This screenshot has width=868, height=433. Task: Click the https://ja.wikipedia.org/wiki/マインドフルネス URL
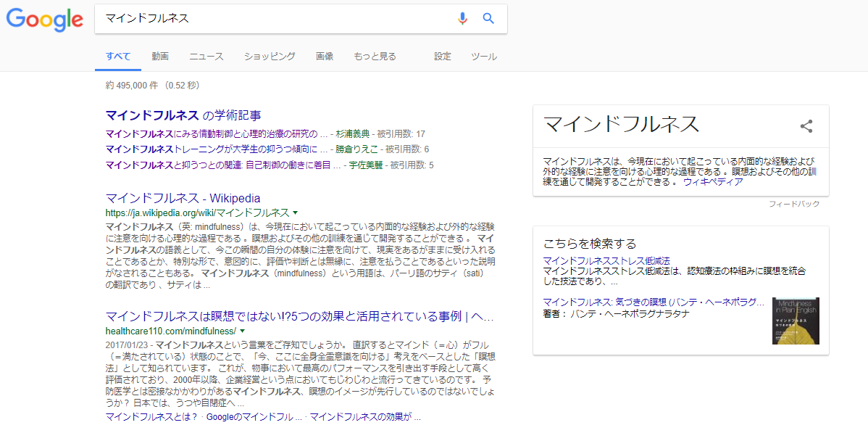[197, 213]
